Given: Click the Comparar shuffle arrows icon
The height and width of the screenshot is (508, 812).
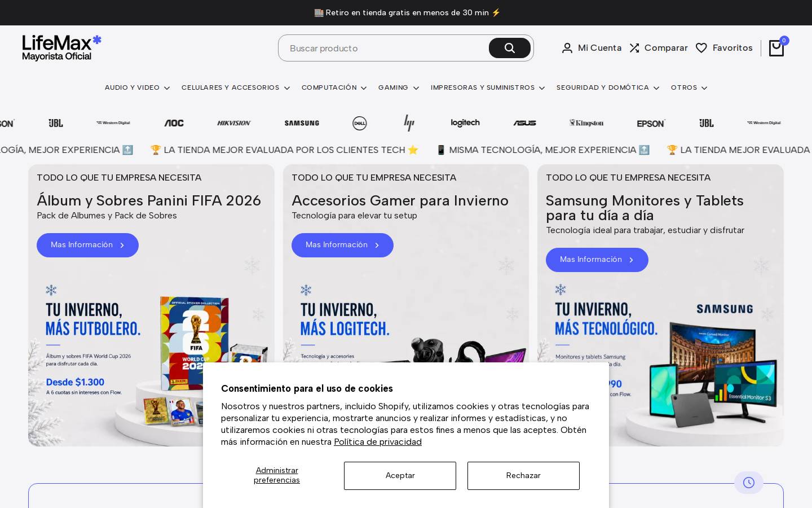Looking at the screenshot, I should point(634,48).
